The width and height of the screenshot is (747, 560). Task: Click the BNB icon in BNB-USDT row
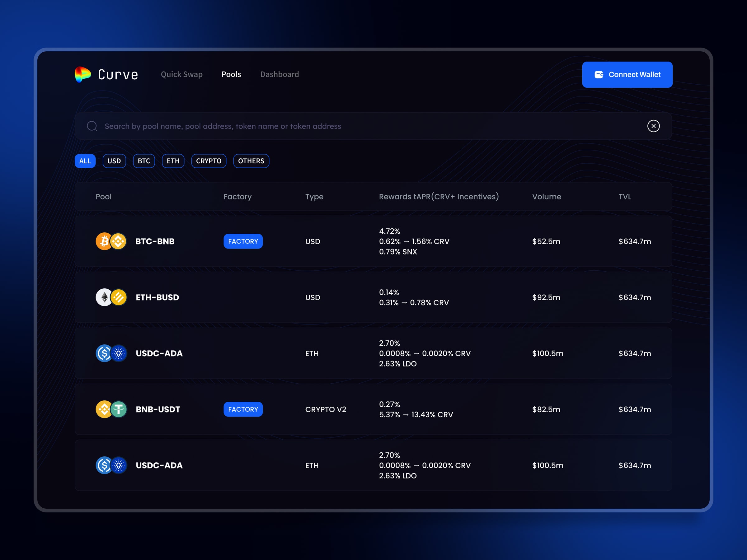pos(104,409)
